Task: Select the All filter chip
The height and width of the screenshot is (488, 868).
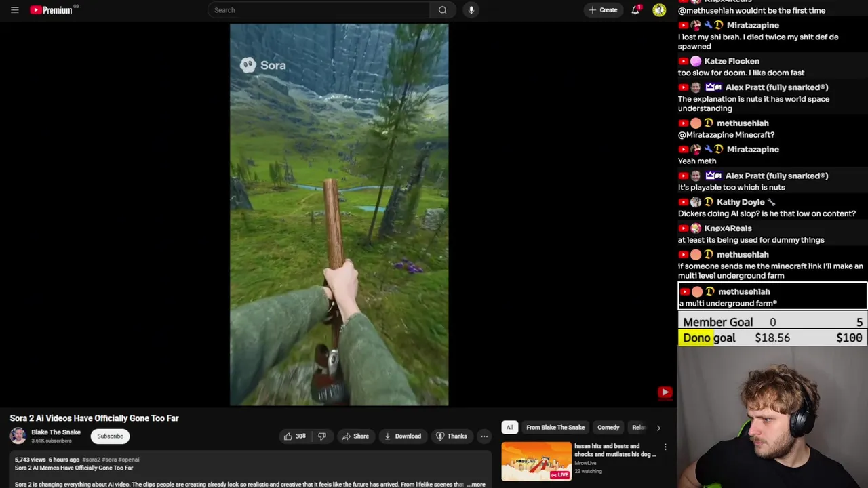Action: click(510, 428)
